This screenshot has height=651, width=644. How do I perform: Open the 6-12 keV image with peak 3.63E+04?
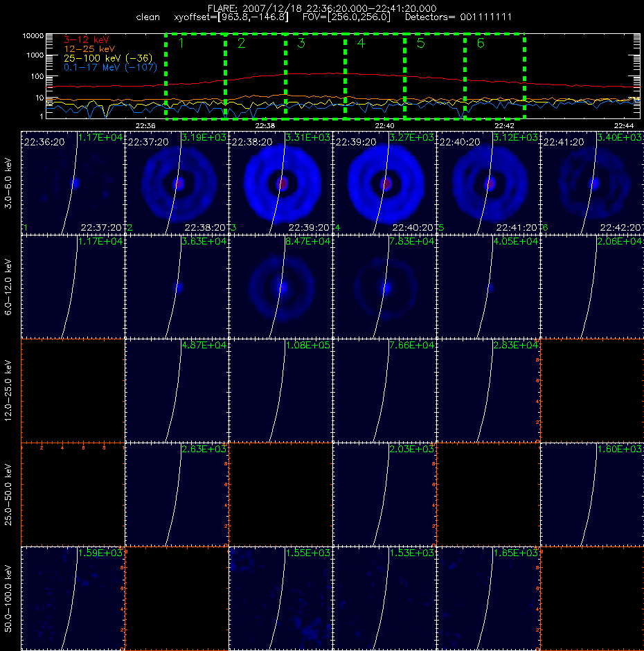pos(177,287)
